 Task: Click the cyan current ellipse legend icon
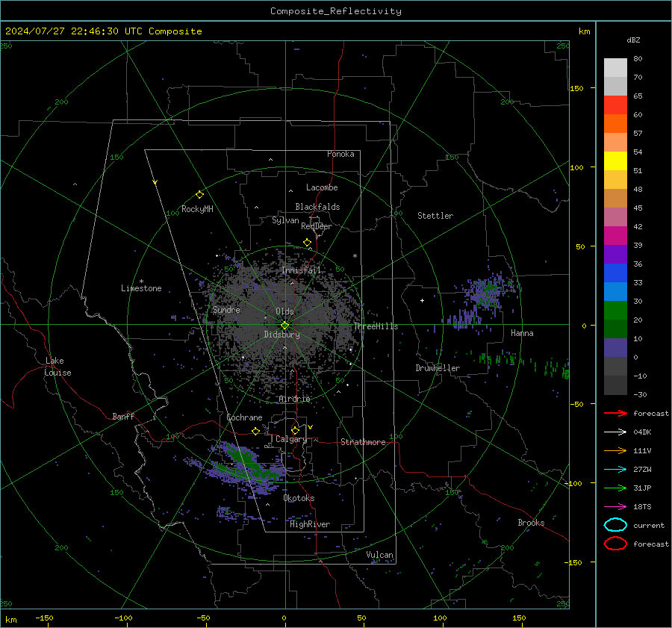[615, 525]
